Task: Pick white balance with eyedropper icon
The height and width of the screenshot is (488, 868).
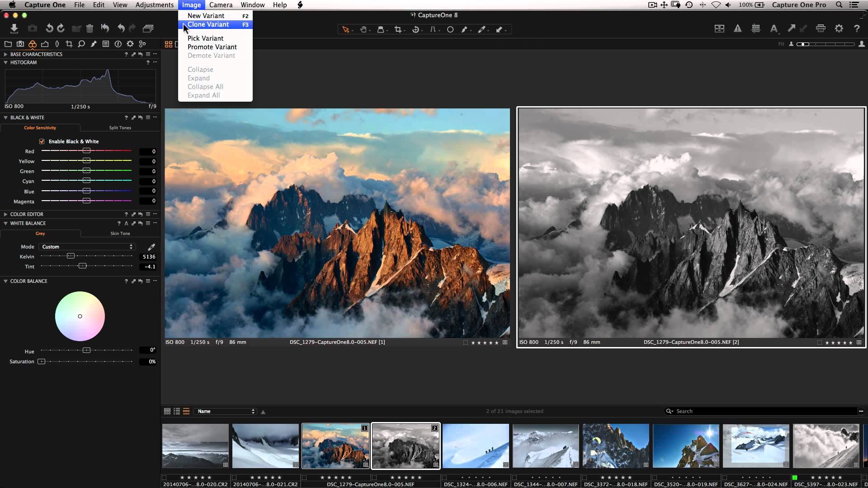Action: [151, 247]
